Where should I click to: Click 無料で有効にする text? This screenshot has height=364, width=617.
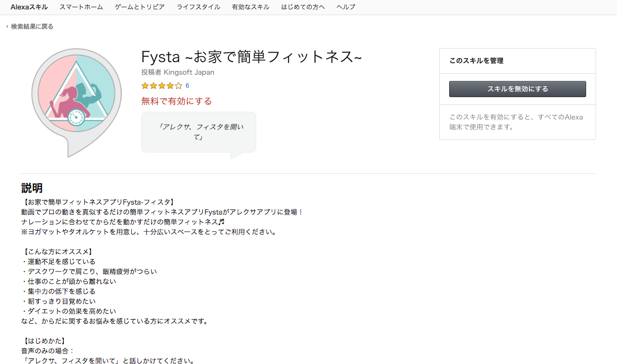(x=176, y=101)
